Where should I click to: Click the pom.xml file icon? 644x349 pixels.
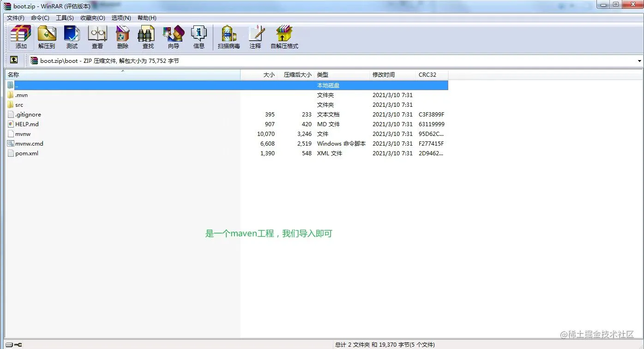click(11, 153)
